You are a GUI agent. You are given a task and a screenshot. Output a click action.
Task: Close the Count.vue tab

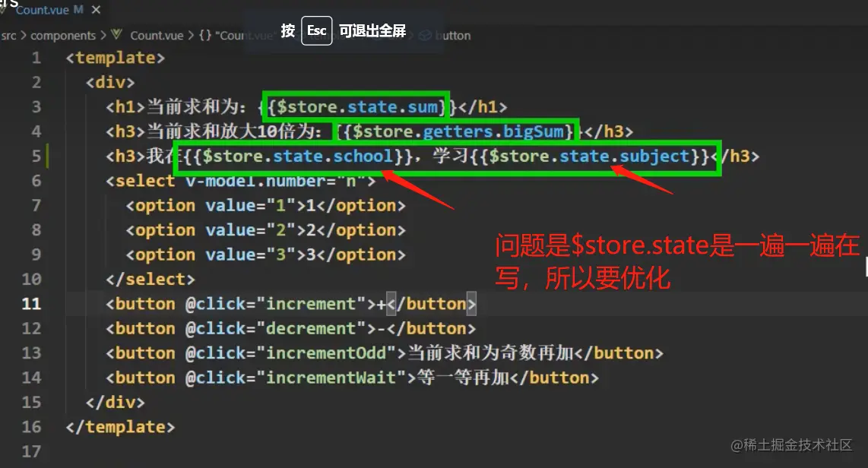click(x=96, y=10)
